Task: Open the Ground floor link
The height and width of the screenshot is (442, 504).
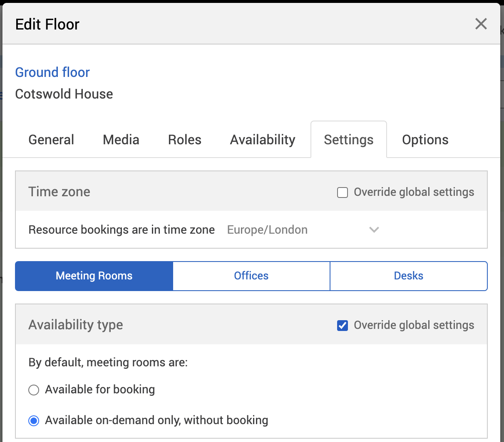Action: [x=52, y=72]
